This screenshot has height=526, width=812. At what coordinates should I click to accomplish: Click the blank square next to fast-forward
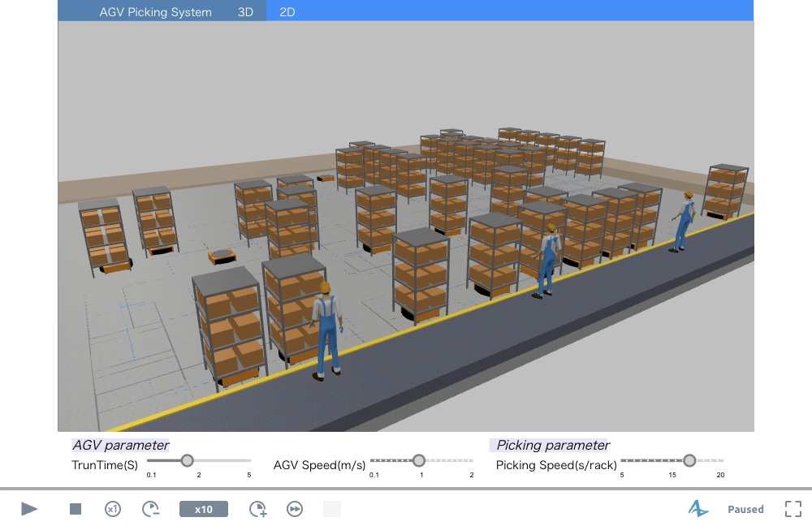tap(332, 509)
